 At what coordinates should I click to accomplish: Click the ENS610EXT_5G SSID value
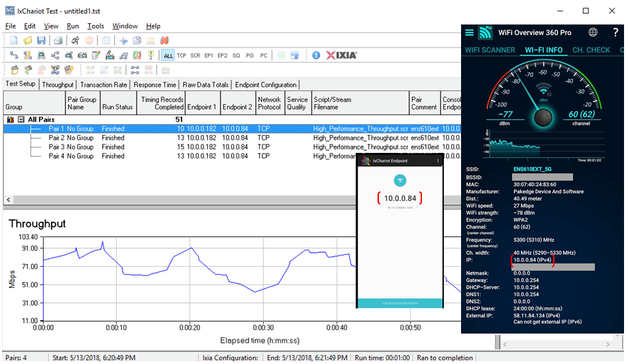click(533, 169)
